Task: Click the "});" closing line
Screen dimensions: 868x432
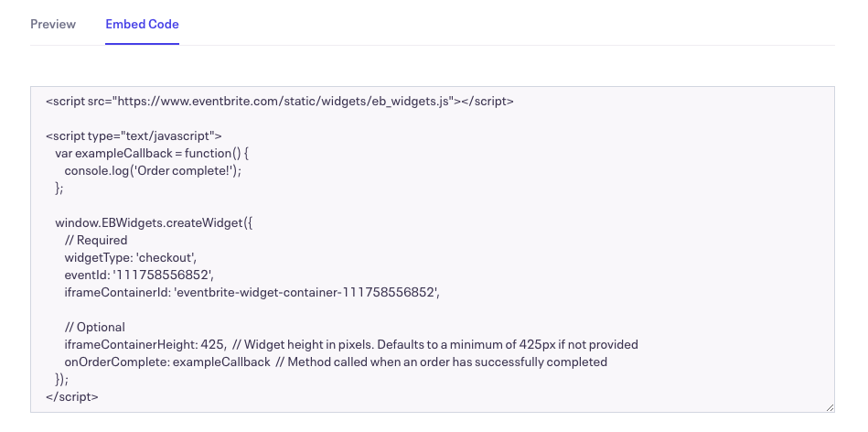Action: point(62,380)
